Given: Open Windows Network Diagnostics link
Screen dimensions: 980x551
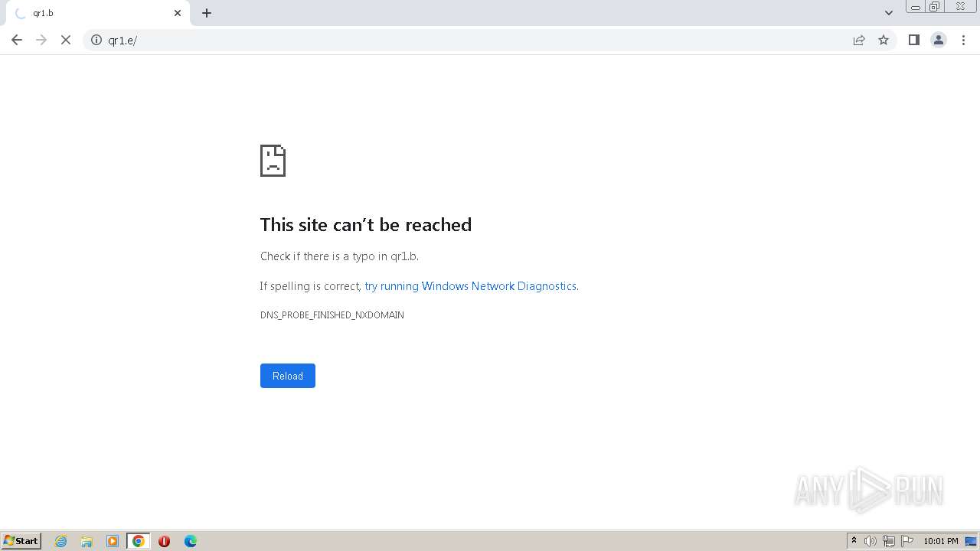Looking at the screenshot, I should (470, 286).
